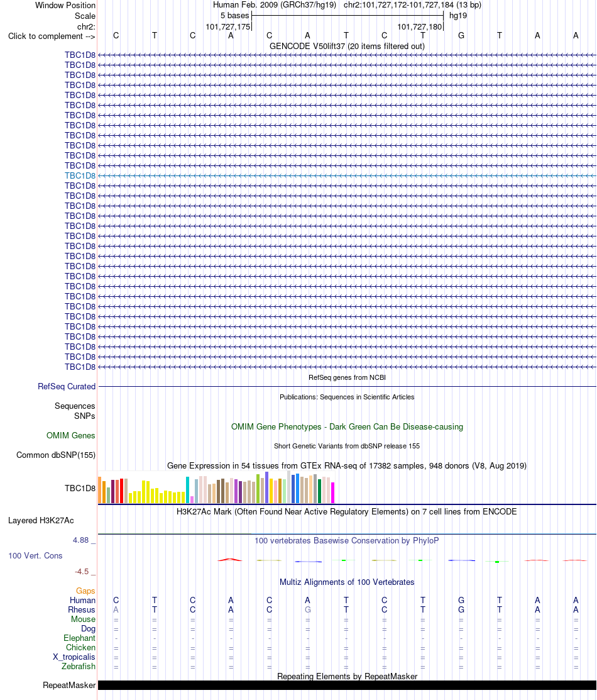597x700 pixels.
Task: Open 'Repeating Elements by RepeatMasker' title
Action: coord(347,676)
